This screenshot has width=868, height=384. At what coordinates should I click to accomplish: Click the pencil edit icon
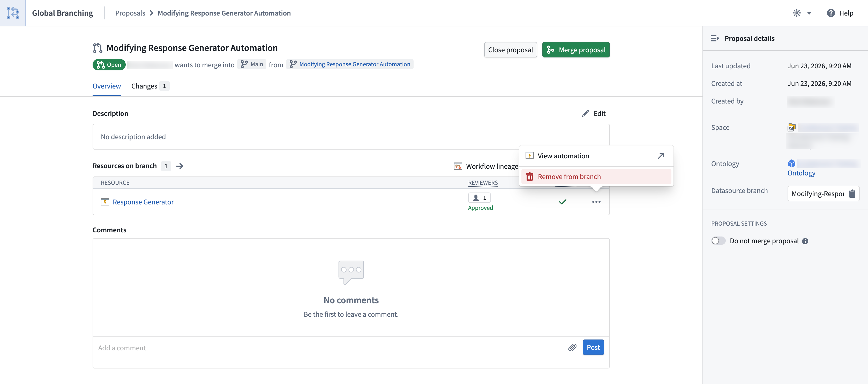click(585, 113)
